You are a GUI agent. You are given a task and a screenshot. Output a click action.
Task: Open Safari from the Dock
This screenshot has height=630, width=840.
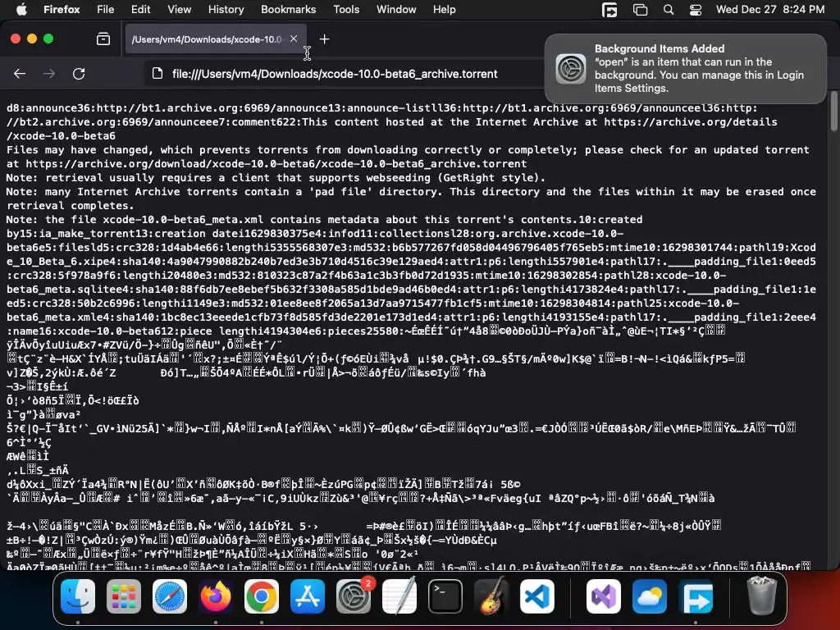pyautogui.click(x=170, y=596)
